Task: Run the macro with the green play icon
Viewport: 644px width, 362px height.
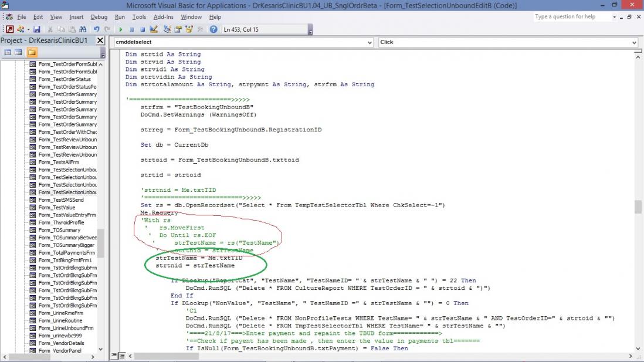Action: coord(121,29)
